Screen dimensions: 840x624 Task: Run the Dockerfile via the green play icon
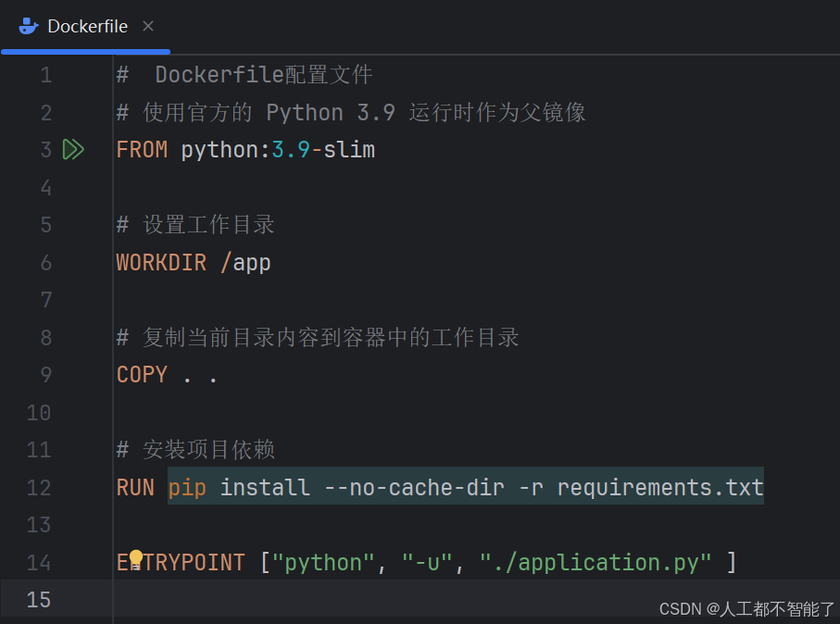click(x=73, y=149)
